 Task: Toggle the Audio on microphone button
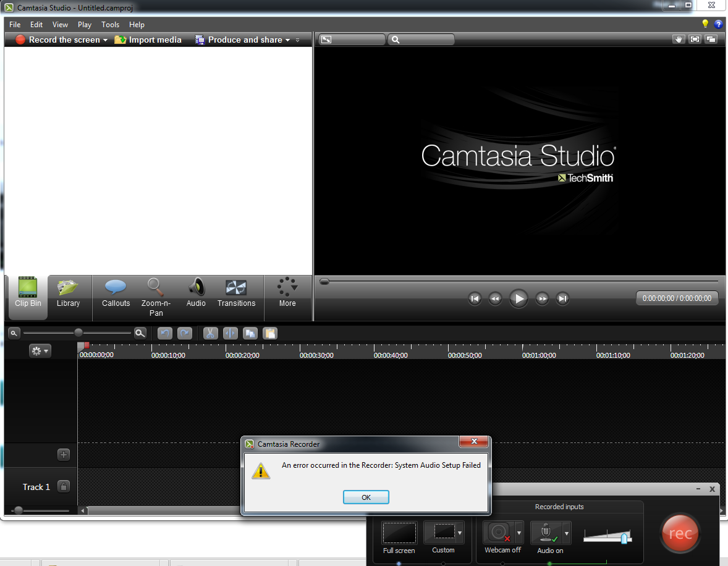[x=547, y=532]
